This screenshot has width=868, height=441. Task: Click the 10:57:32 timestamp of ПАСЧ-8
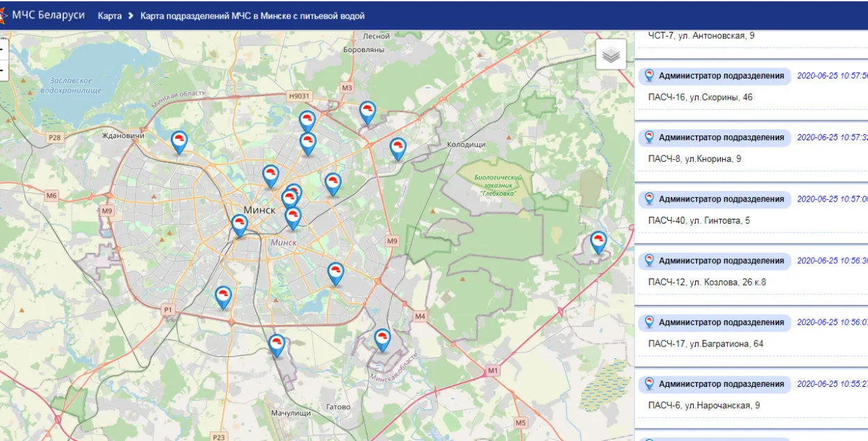tap(832, 138)
